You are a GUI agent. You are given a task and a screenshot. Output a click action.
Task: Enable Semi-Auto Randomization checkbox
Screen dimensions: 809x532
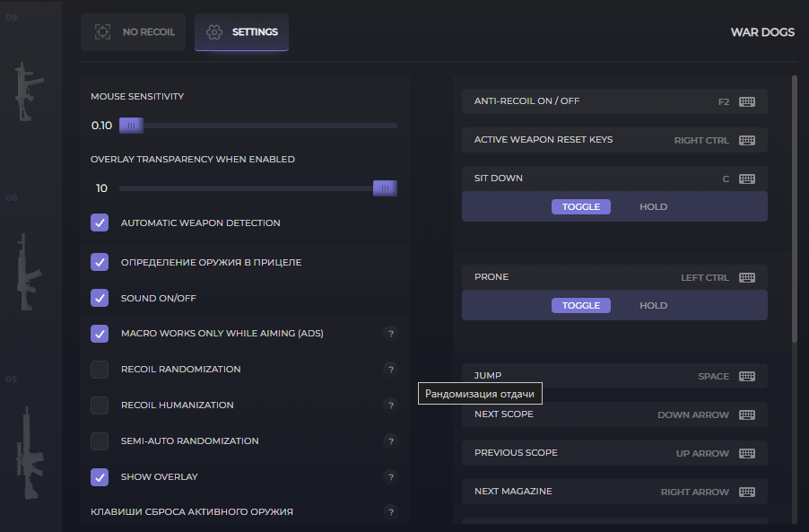[x=100, y=441]
